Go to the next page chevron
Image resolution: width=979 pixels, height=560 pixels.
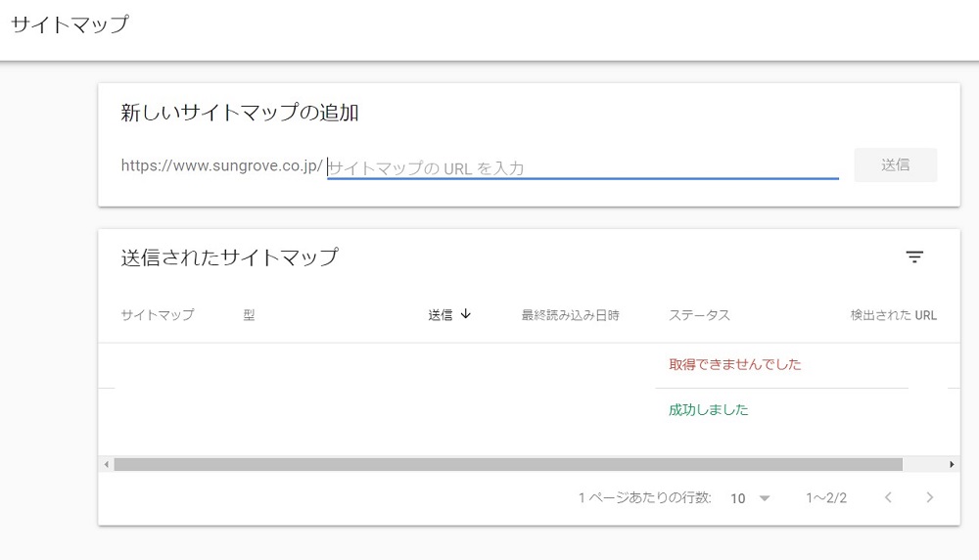point(929,497)
